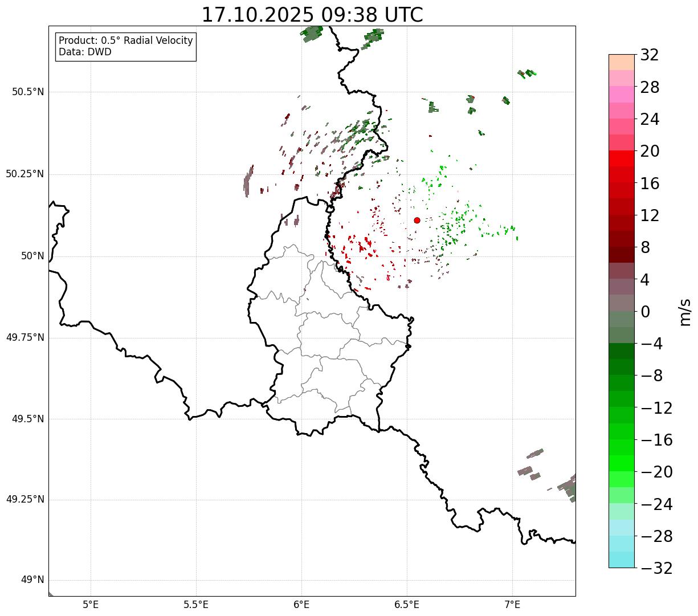The width and height of the screenshot is (698, 616).
Task: Click the cyan bottom swatch of the colorbar
Action: pos(622,560)
